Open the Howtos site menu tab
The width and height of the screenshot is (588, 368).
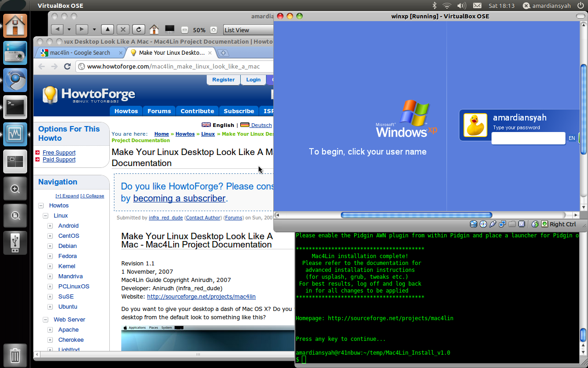pyautogui.click(x=126, y=111)
